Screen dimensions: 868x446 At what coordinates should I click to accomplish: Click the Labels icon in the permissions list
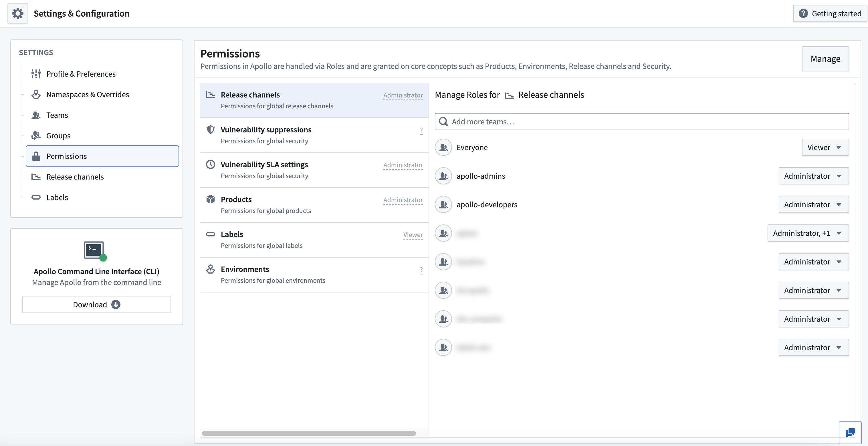tap(211, 234)
